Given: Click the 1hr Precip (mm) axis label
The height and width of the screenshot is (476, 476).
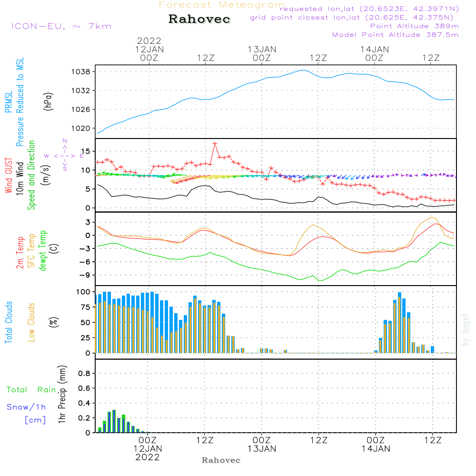Looking at the screenshot, I should [62, 394].
